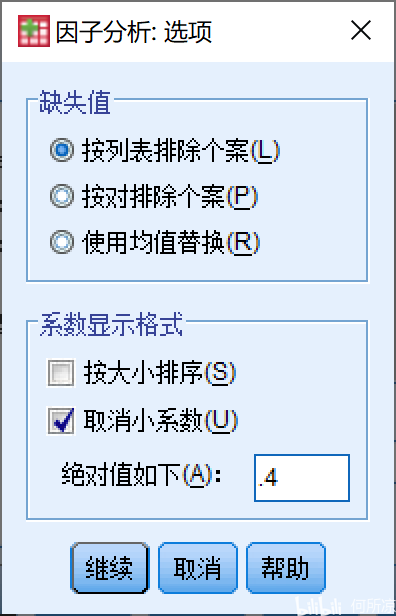Image resolution: width=396 pixels, height=616 pixels.
Task: Click the SPSS icon in the title bar
Action: (x=34, y=31)
